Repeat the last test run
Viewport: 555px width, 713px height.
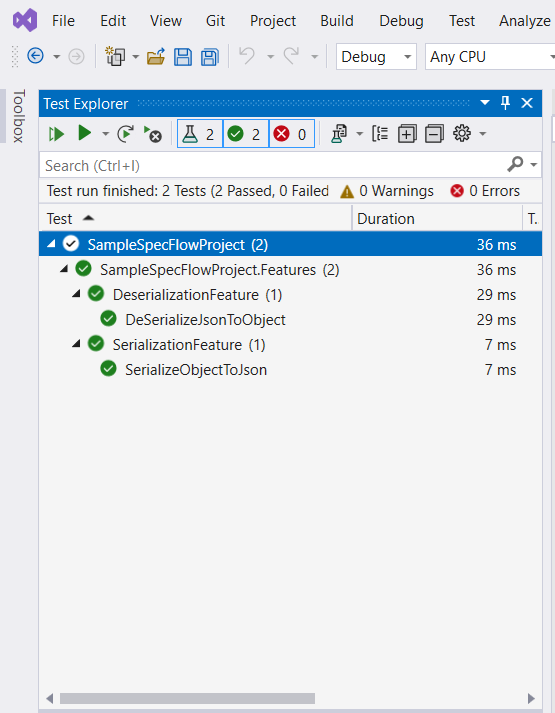125,134
